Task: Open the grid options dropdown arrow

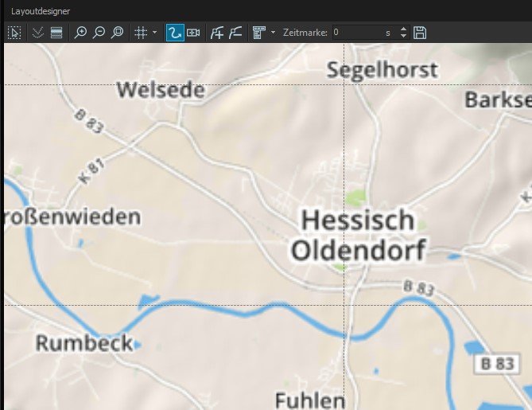Action: tap(154, 33)
